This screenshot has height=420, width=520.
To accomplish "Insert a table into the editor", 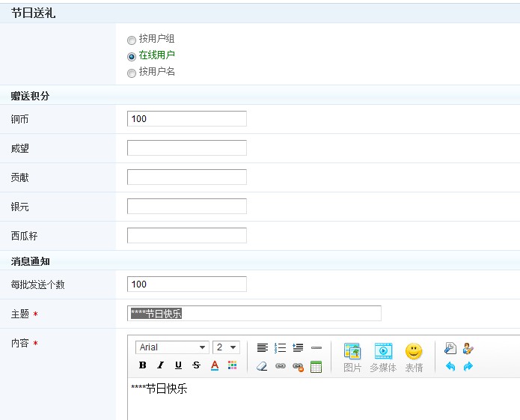I will point(316,367).
